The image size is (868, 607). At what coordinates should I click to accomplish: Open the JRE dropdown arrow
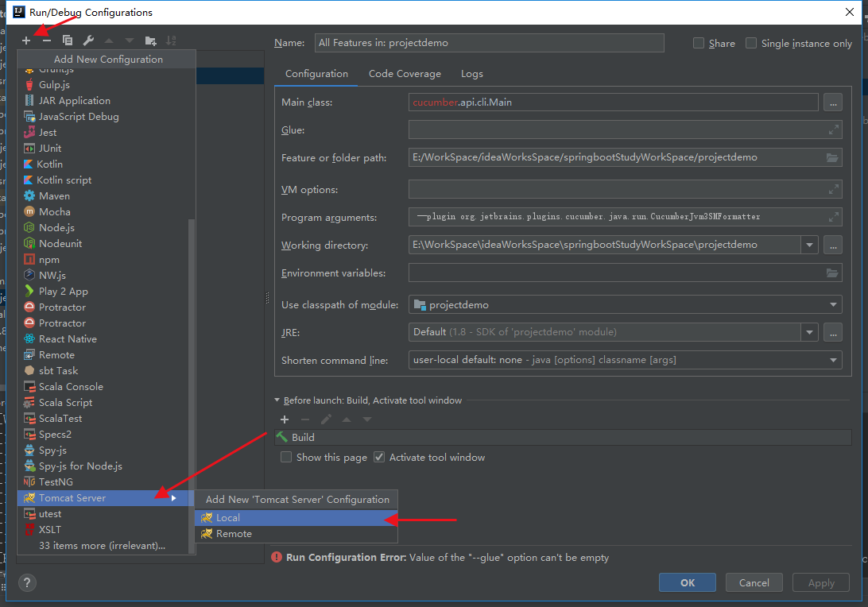(x=809, y=332)
